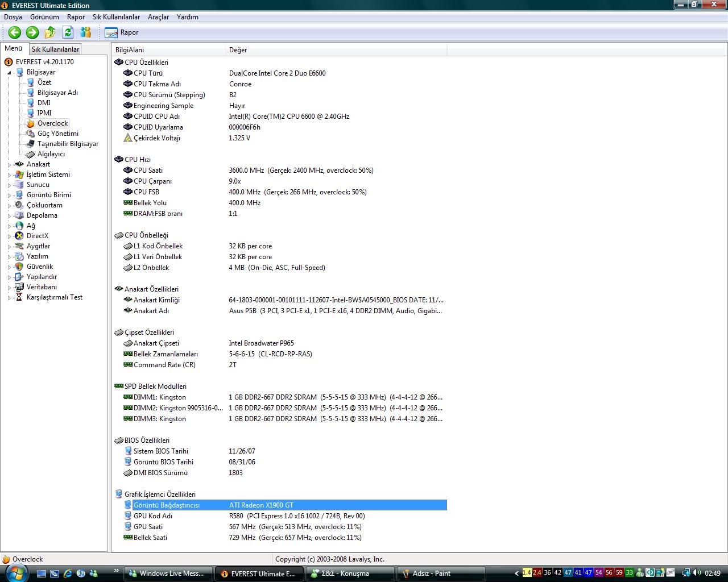Expand the Anakart tree node
This screenshot has height=582, width=728.
(9, 165)
